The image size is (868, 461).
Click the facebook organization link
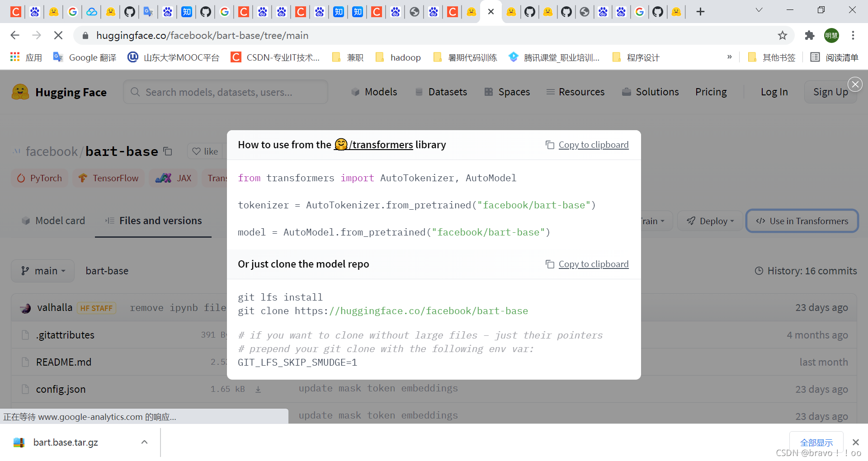(x=52, y=151)
